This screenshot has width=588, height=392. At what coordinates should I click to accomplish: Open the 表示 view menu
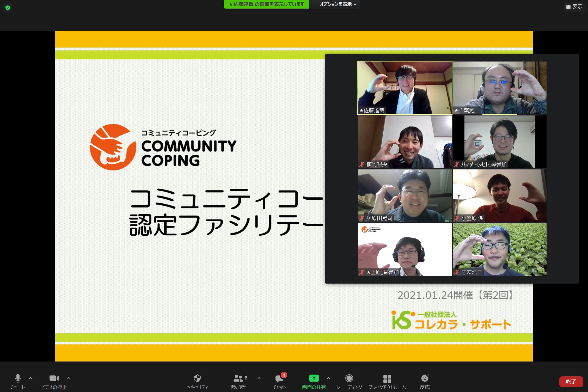[574, 7]
